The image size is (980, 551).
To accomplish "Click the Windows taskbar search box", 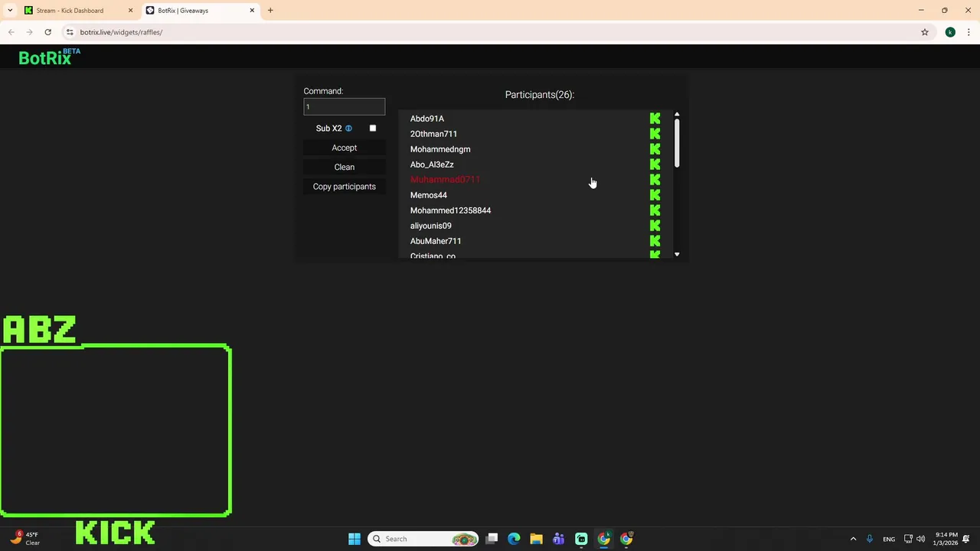I will (x=423, y=539).
